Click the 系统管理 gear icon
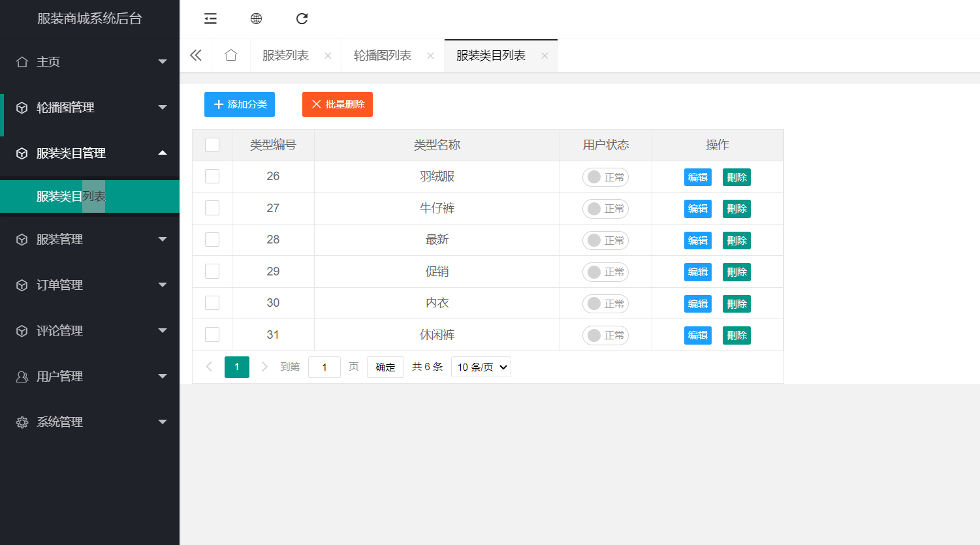This screenshot has height=545, width=980. tap(22, 422)
